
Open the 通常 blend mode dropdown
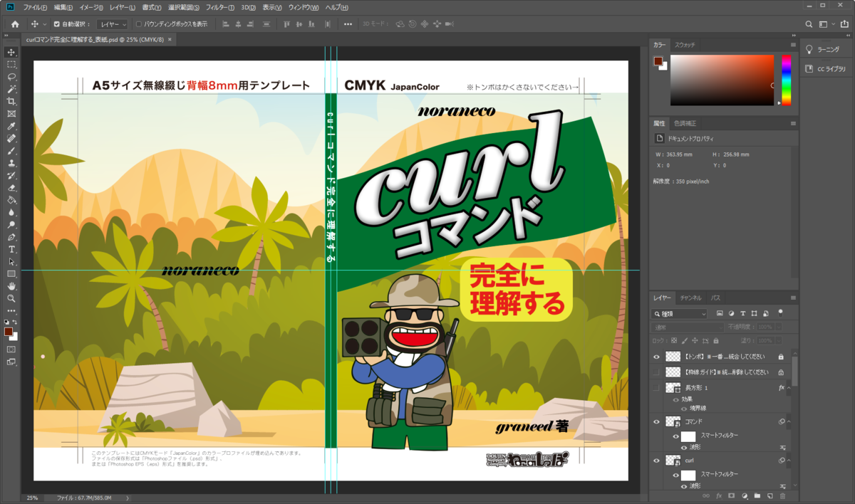(x=688, y=327)
